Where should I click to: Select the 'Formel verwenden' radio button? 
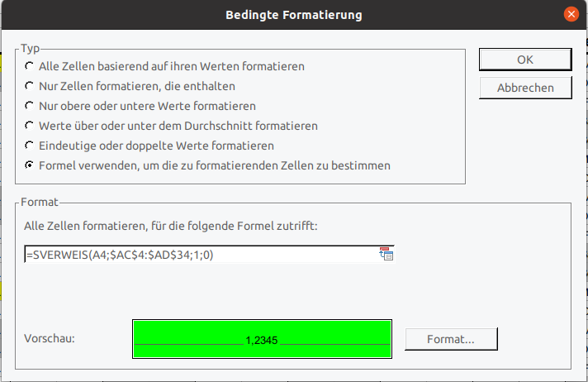pyautogui.click(x=31, y=165)
